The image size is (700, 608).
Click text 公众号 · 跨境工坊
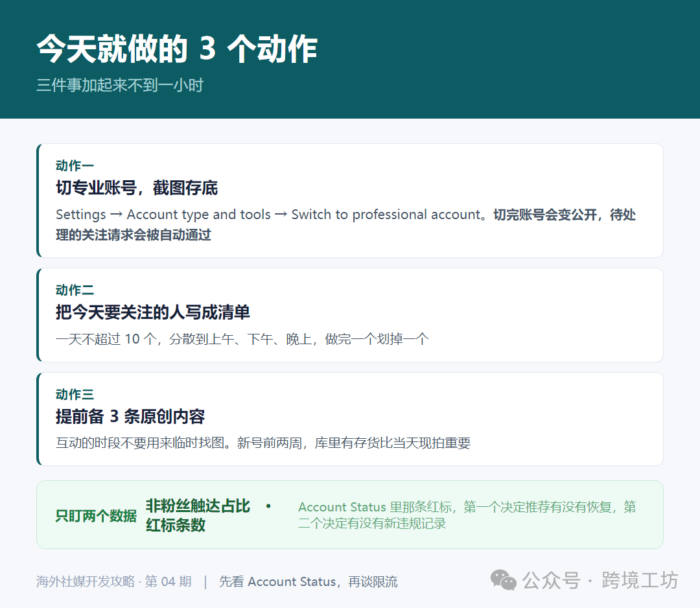(x=600, y=580)
